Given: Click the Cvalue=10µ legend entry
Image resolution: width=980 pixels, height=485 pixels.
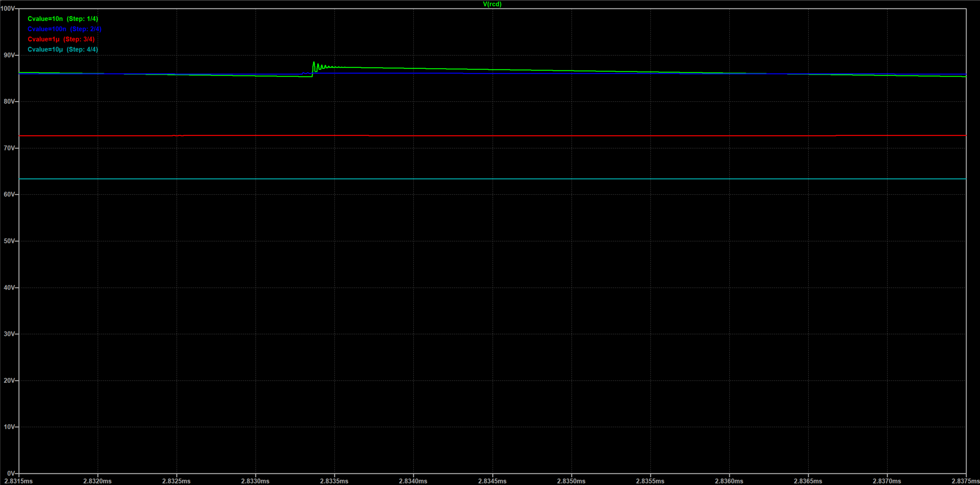Looking at the screenshot, I should point(63,49).
